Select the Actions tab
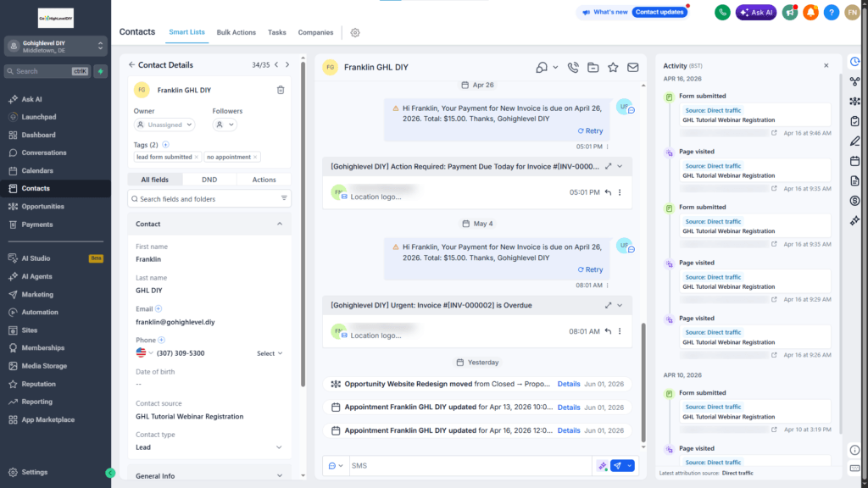This screenshot has height=488, width=868. pos(264,180)
